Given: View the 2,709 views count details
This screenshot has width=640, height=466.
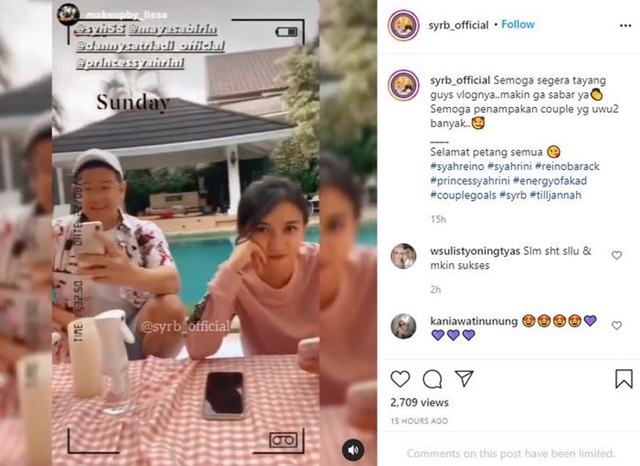Looking at the screenshot, I should point(419,403).
